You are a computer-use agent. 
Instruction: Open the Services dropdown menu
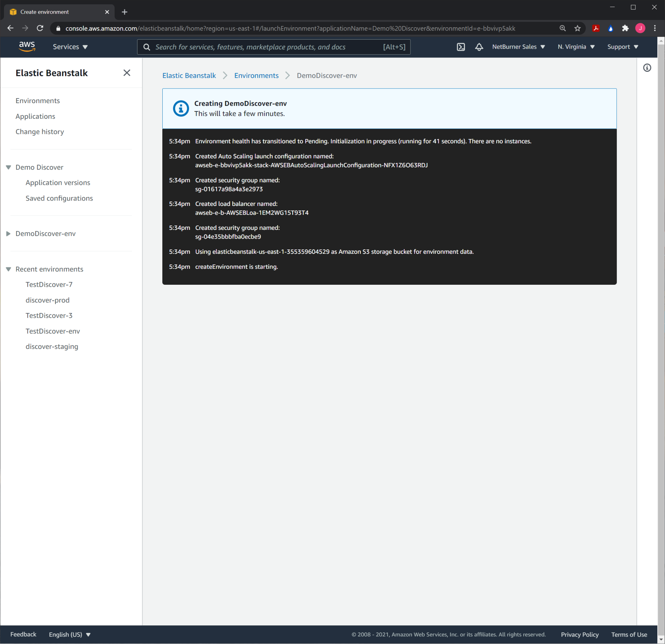[70, 47]
